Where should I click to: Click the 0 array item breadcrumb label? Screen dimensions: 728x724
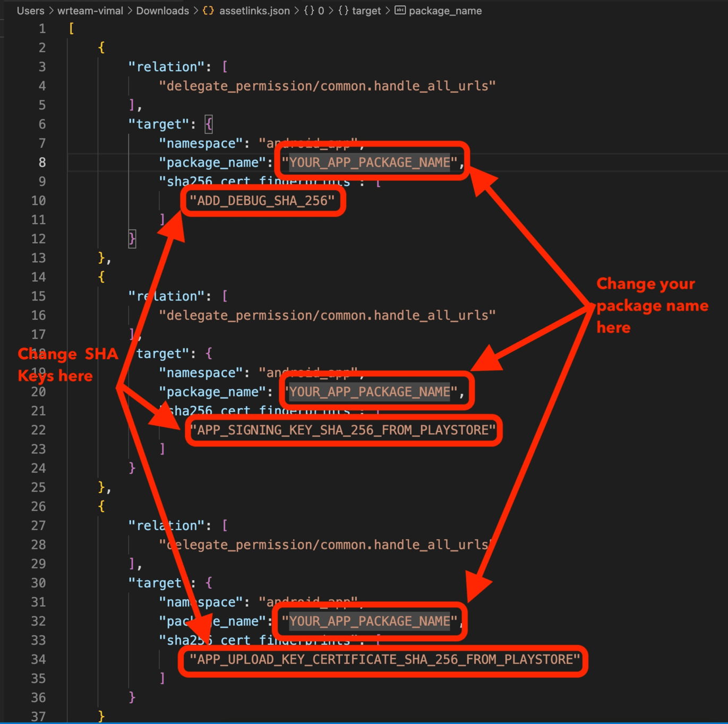point(321,11)
